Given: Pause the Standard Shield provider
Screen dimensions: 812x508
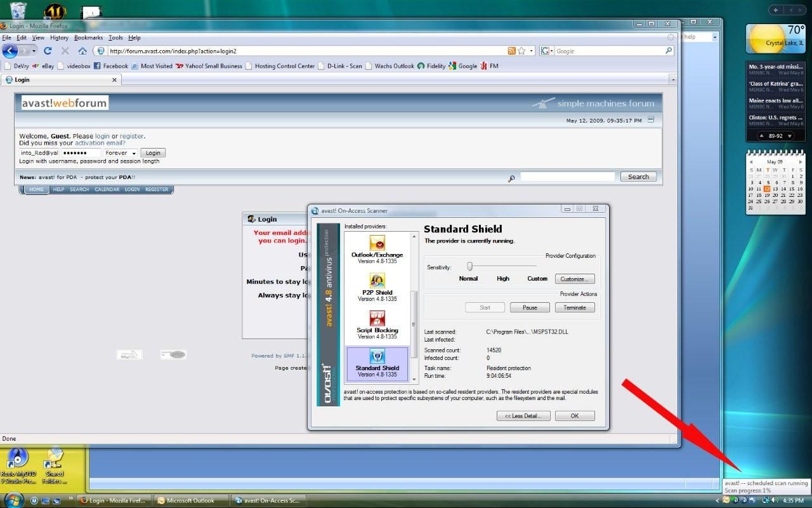Looking at the screenshot, I should (x=530, y=307).
